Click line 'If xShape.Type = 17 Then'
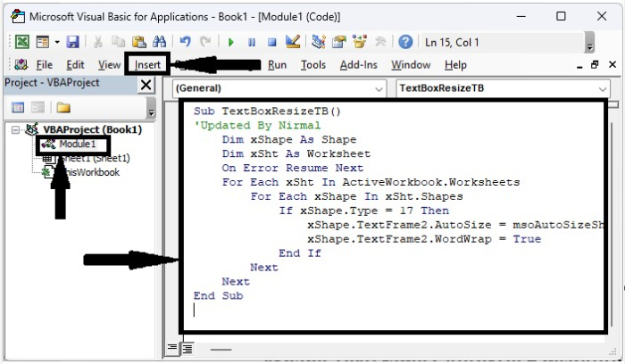Viewport: 625px width, 364px height. (364, 211)
